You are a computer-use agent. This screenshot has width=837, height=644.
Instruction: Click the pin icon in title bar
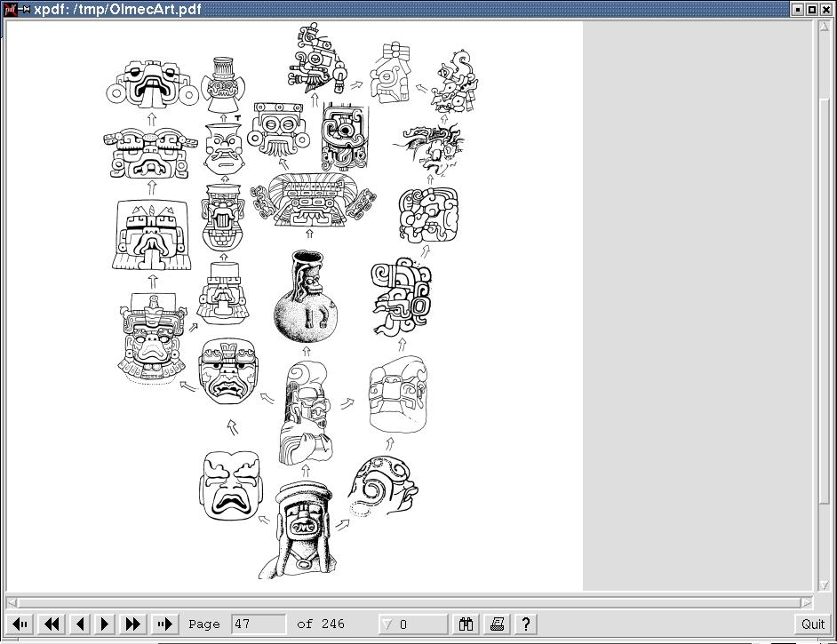pyautogui.click(x=24, y=9)
